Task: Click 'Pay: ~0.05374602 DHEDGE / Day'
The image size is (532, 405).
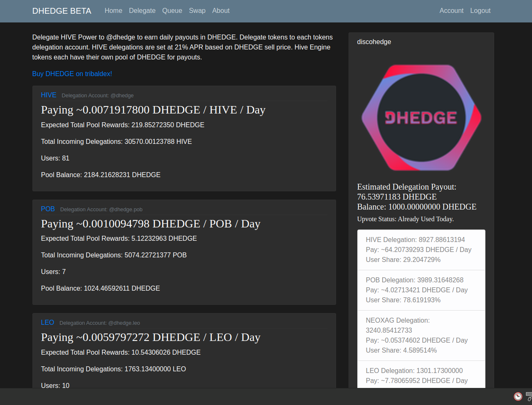Action: click(x=417, y=341)
